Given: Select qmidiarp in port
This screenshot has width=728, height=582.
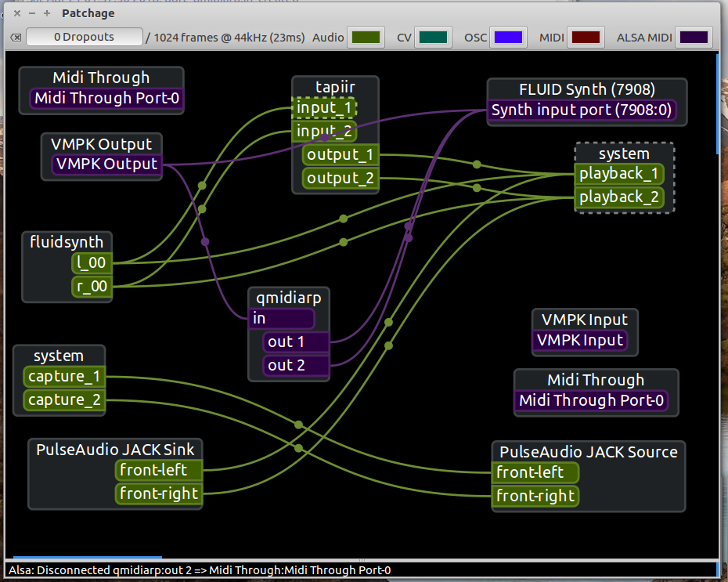Looking at the screenshot, I should 282,319.
